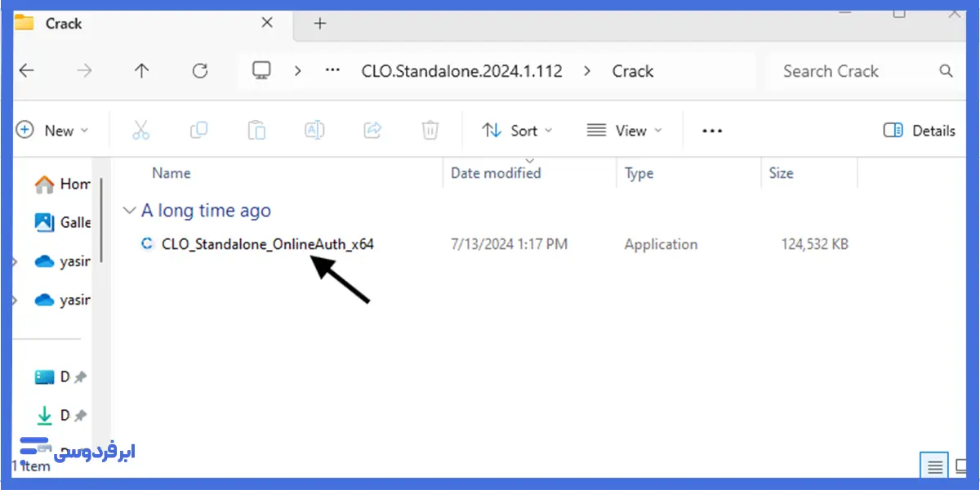980x490 pixels.
Task: Click the magnifier icon in search box
Action: point(947,71)
